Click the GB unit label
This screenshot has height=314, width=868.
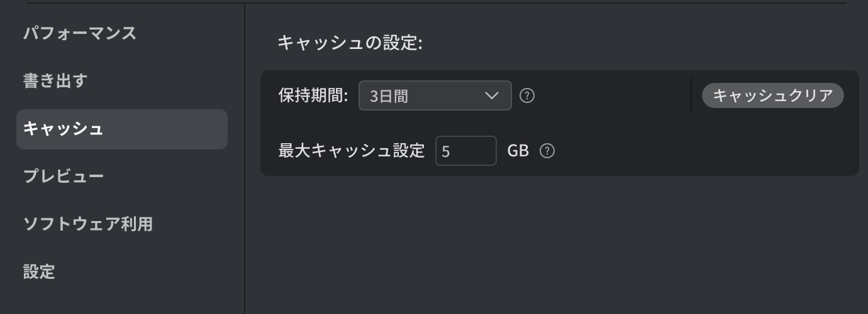pyautogui.click(x=518, y=151)
